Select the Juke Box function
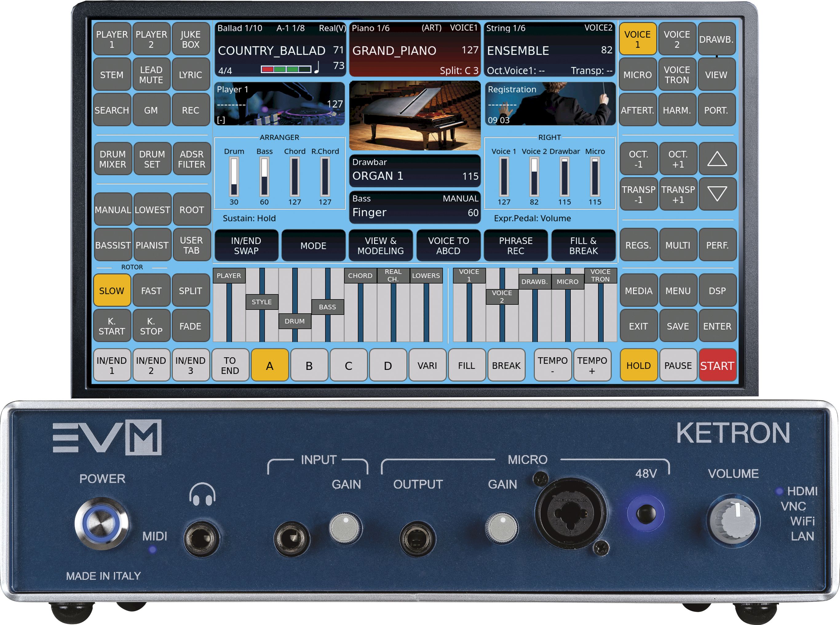 191,38
